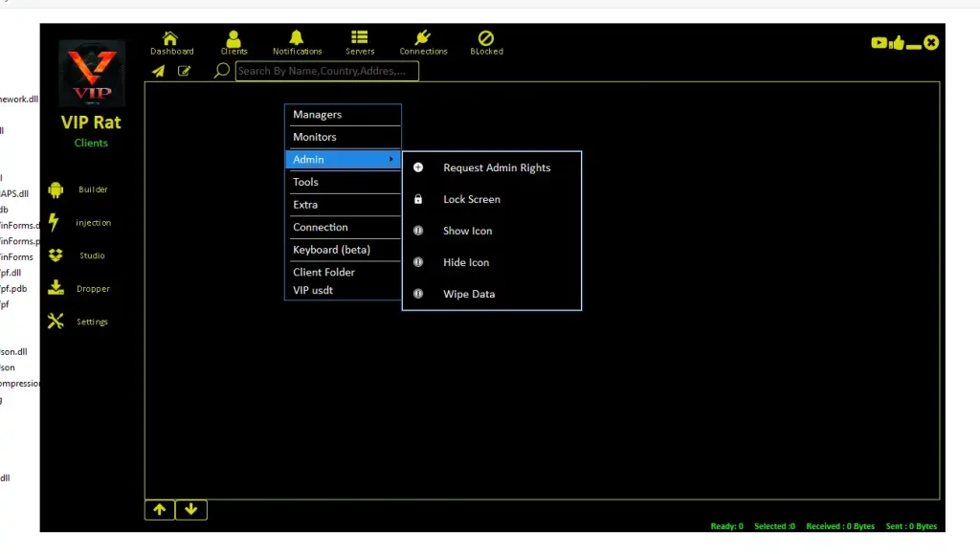Expand the Admin submenu arrow
Screen dimensions: 980x554
pos(390,160)
